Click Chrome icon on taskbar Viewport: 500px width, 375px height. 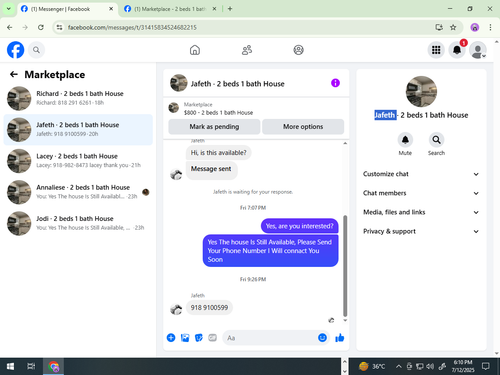pyautogui.click(x=53, y=366)
